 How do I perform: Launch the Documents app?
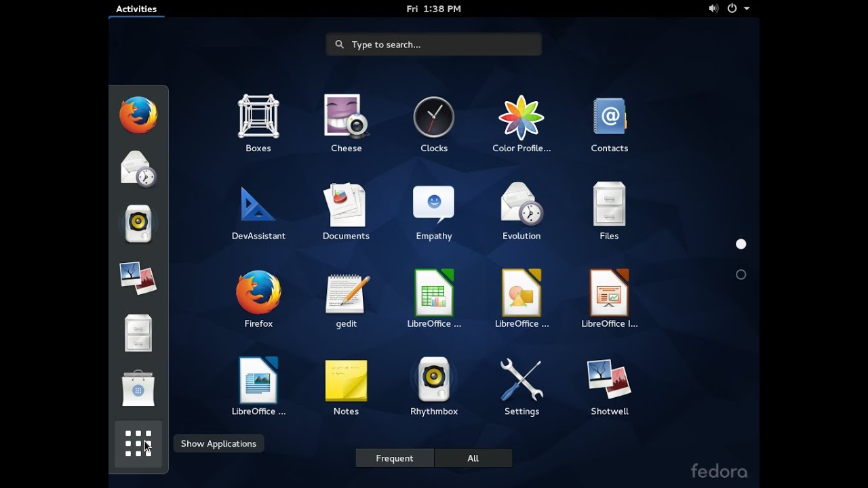coord(346,211)
